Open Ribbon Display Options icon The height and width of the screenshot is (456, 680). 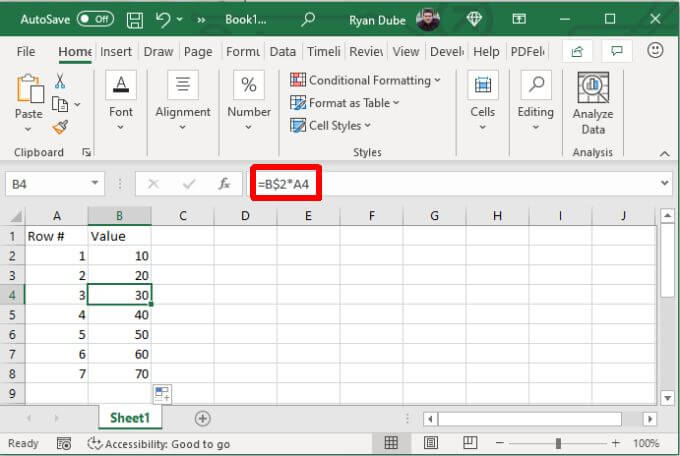(519, 19)
